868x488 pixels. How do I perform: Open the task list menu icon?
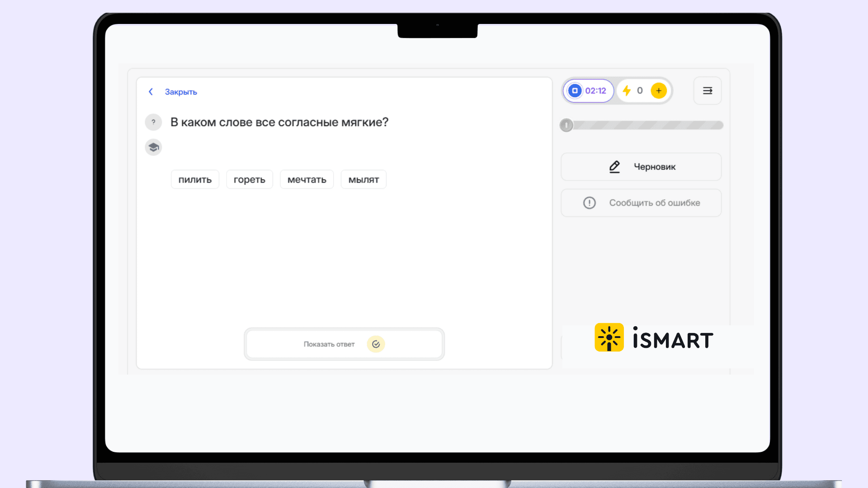tap(708, 91)
